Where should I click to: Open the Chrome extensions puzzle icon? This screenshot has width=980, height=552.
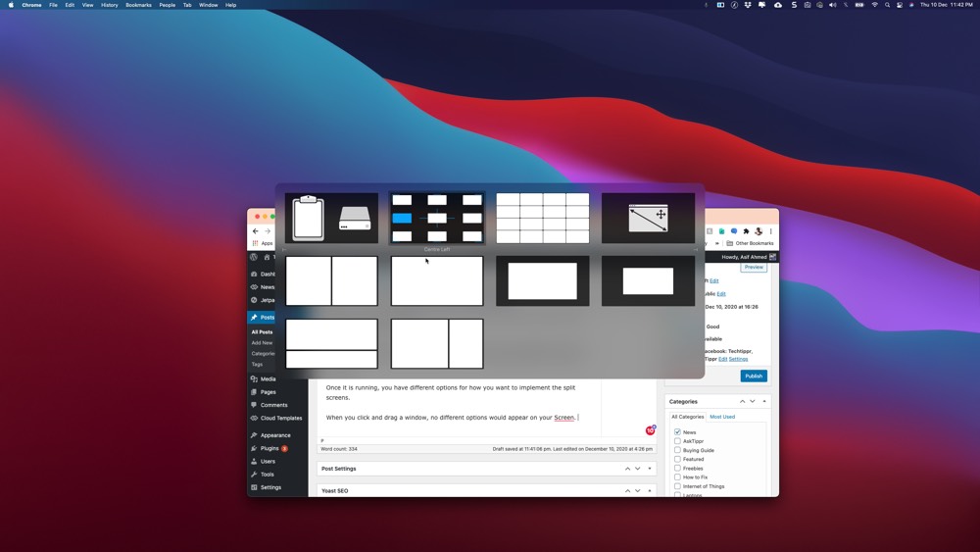[x=746, y=231]
